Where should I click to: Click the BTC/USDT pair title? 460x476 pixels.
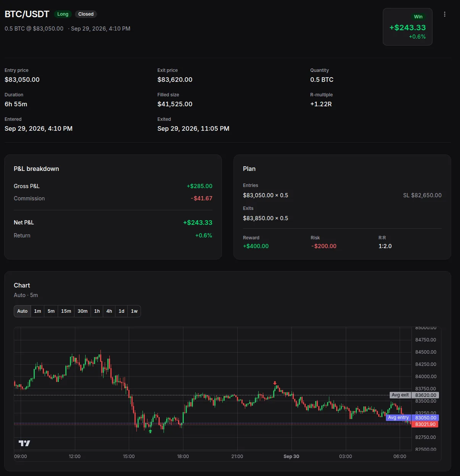(27, 14)
